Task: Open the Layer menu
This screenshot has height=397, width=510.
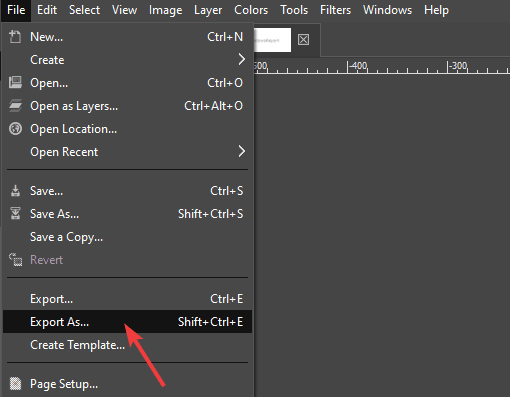Action: pos(208,10)
